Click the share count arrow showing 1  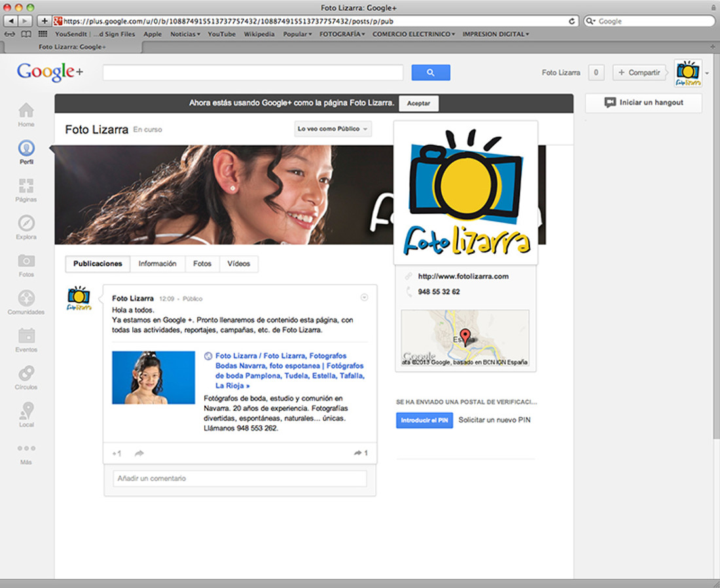coord(361,453)
